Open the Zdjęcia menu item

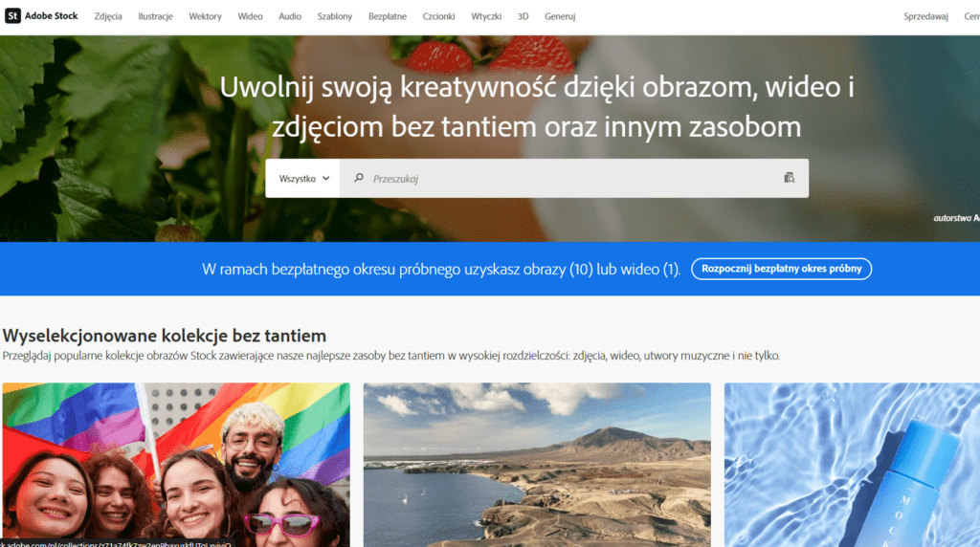[x=108, y=17]
